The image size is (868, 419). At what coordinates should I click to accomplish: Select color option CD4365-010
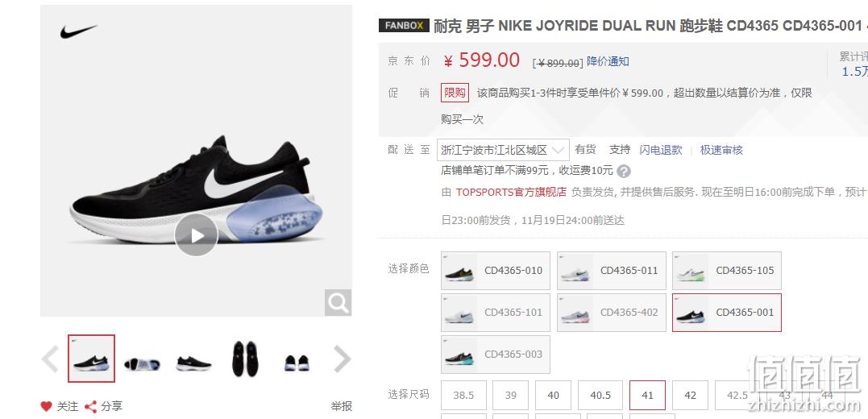click(x=496, y=271)
